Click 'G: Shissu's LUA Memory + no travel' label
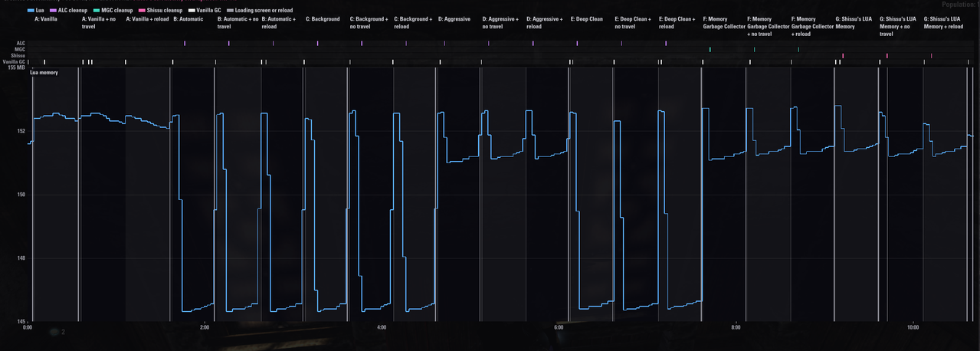980x351 pixels. pos(900,26)
